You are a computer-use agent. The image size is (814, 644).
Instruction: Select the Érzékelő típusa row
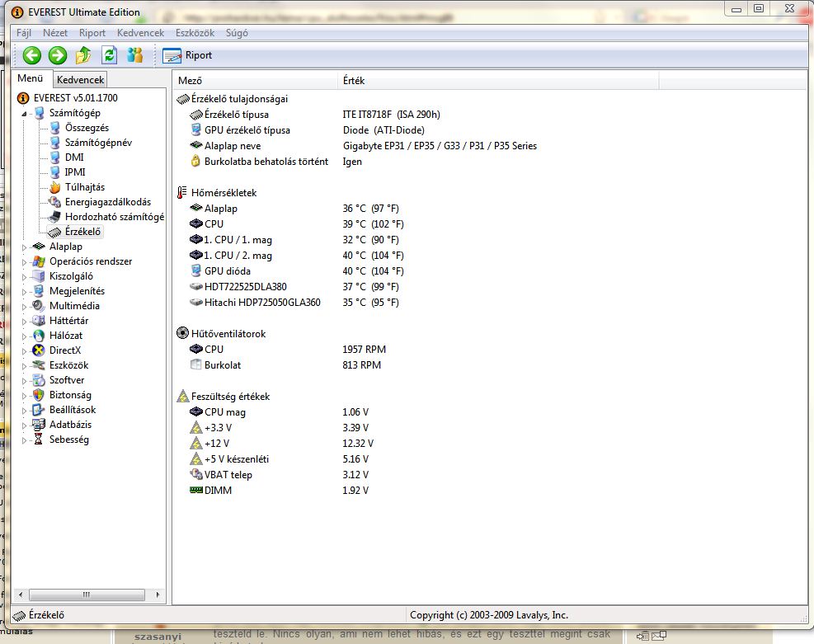315,115
